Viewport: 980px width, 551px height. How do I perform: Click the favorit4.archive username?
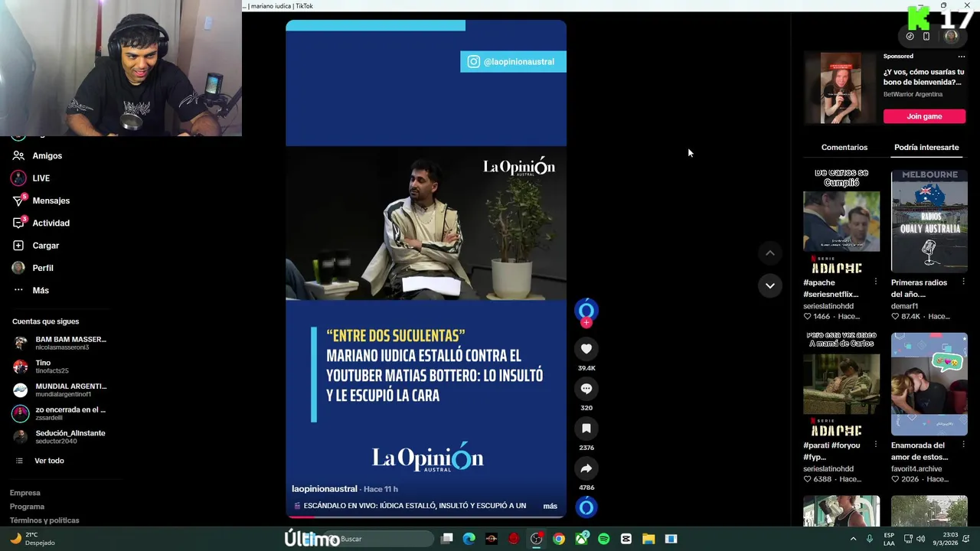coord(916,469)
